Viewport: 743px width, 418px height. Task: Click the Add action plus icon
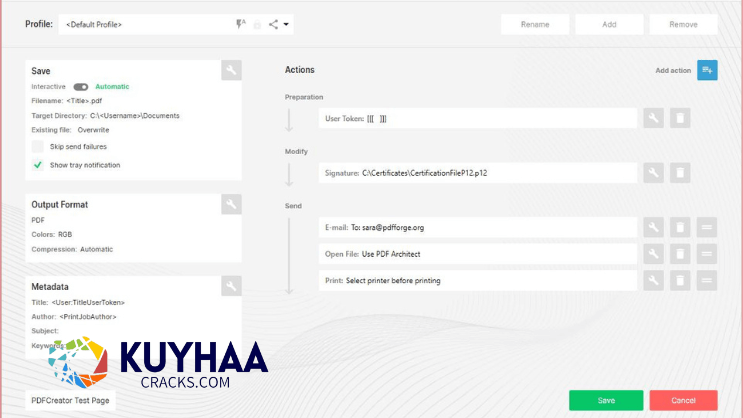707,70
